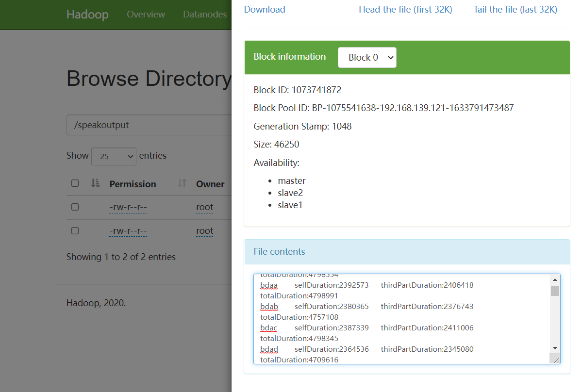
Task: Click the file contents scrollbar thumb
Action: click(555, 291)
